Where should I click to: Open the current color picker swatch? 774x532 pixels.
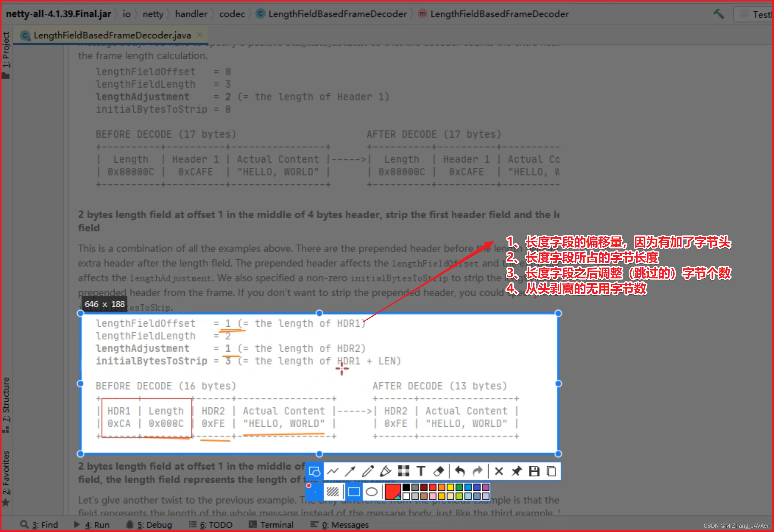(x=392, y=491)
